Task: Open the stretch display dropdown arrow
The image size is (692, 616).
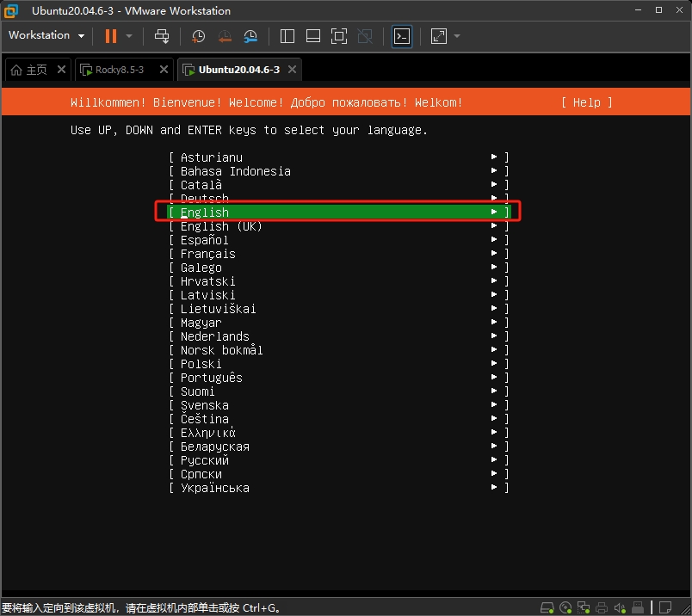Action: (457, 36)
